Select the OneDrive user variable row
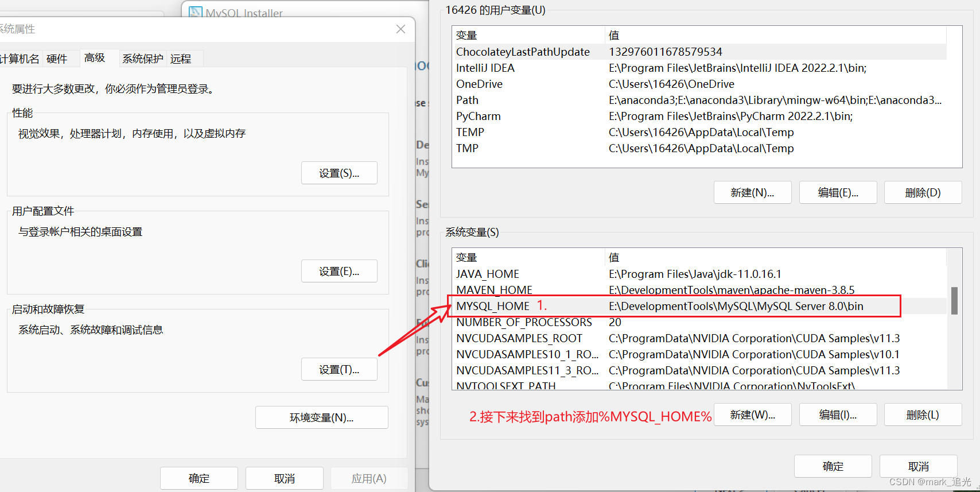The height and width of the screenshot is (492, 980). click(699, 84)
